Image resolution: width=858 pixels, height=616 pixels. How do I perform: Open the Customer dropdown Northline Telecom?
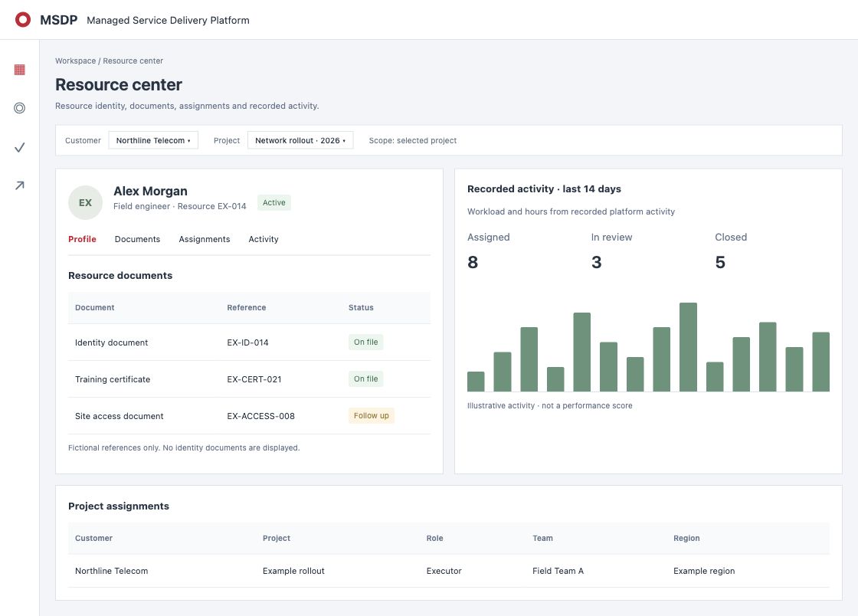tap(153, 140)
